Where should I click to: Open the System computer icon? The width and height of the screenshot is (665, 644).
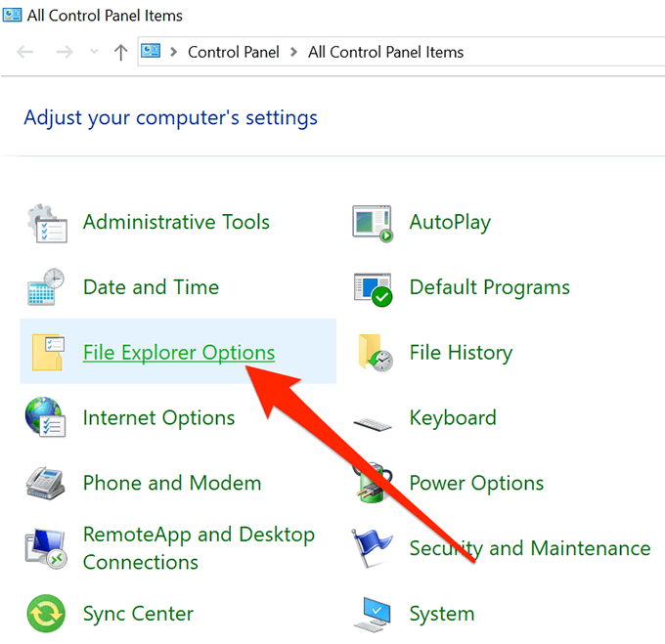click(x=373, y=616)
